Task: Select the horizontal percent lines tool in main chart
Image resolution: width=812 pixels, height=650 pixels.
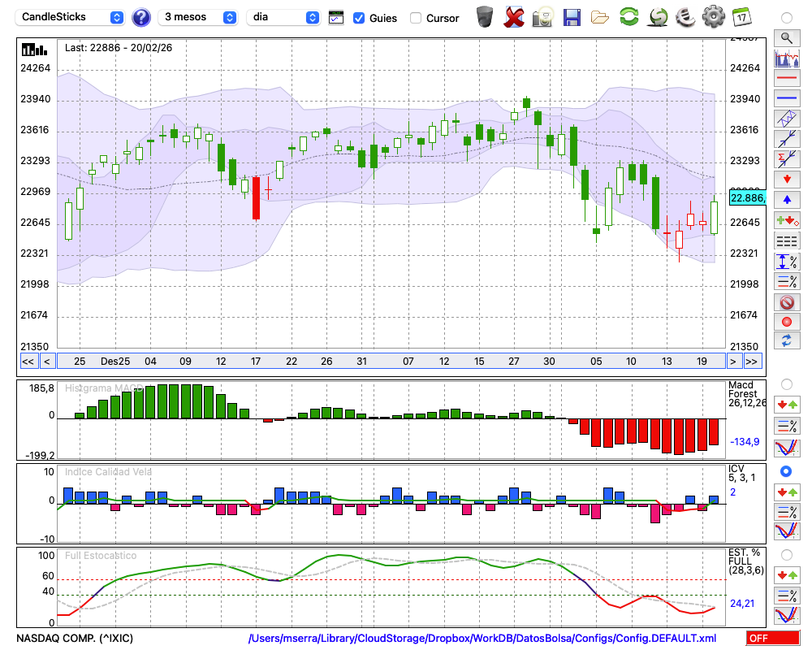Action: [x=787, y=281]
